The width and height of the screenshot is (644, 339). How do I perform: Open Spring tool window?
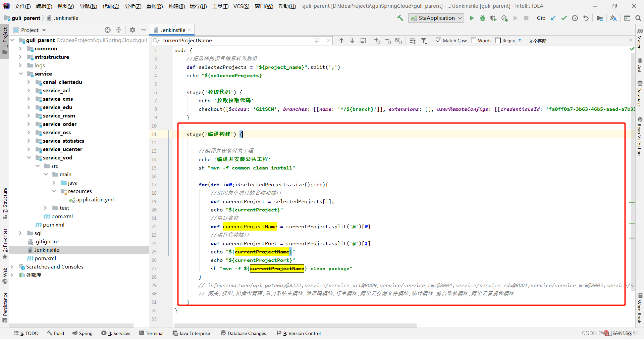click(83, 333)
